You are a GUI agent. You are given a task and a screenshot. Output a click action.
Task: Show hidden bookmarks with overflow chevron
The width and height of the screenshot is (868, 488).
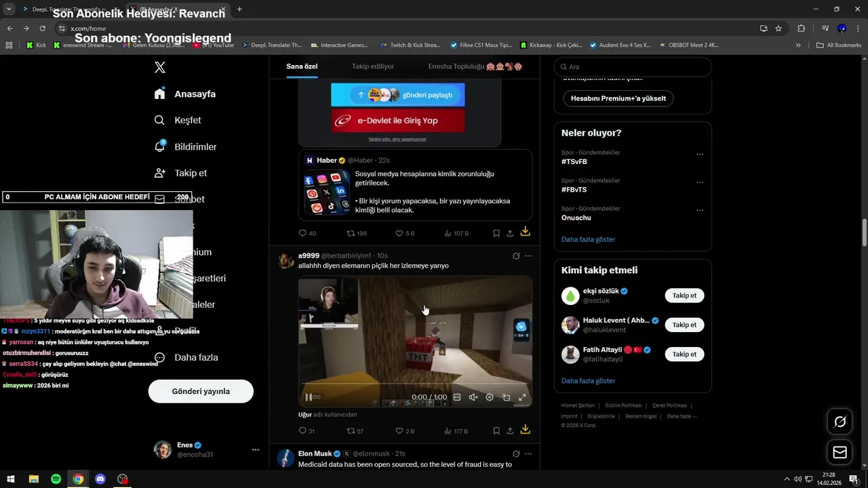tap(798, 45)
